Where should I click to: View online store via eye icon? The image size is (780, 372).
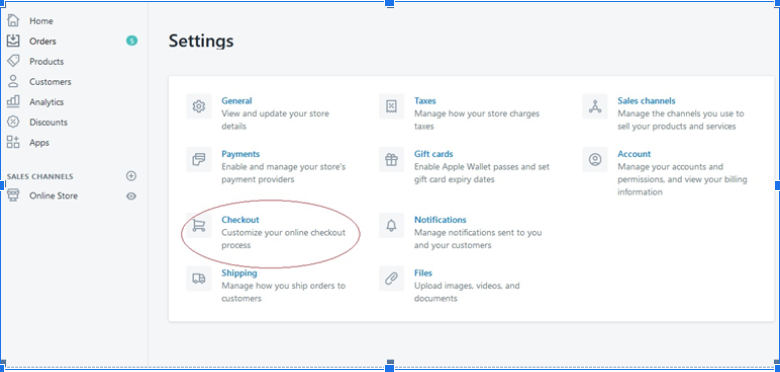click(x=131, y=196)
